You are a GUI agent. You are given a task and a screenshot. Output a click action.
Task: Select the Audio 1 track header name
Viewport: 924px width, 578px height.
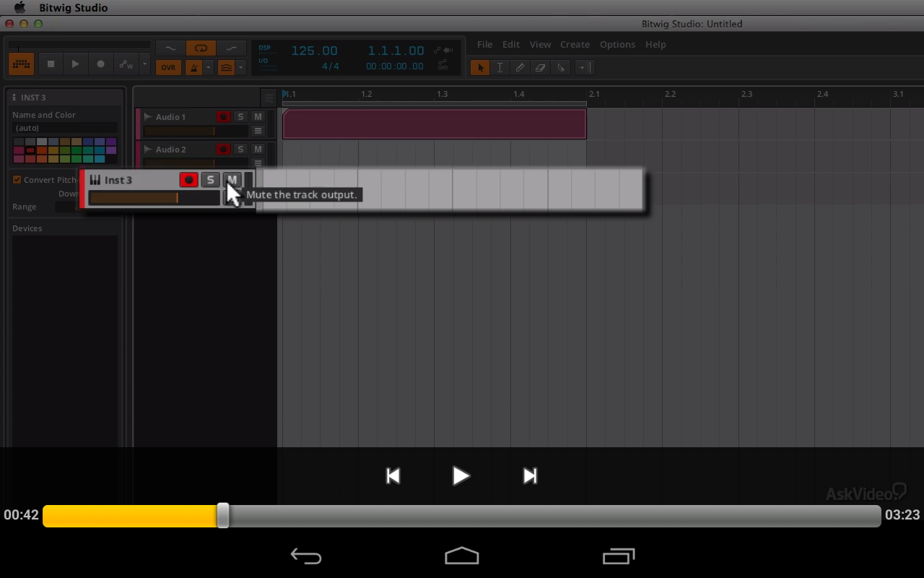coord(170,117)
